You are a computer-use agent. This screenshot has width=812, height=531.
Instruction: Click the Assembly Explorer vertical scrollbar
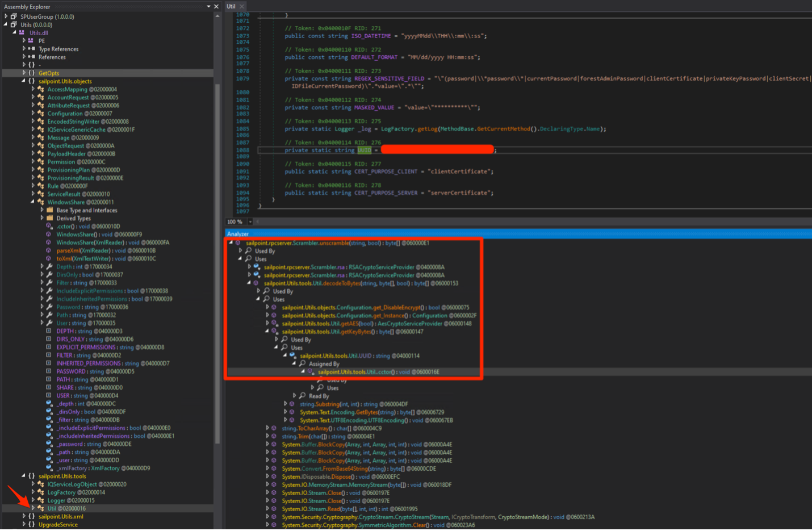(217, 264)
